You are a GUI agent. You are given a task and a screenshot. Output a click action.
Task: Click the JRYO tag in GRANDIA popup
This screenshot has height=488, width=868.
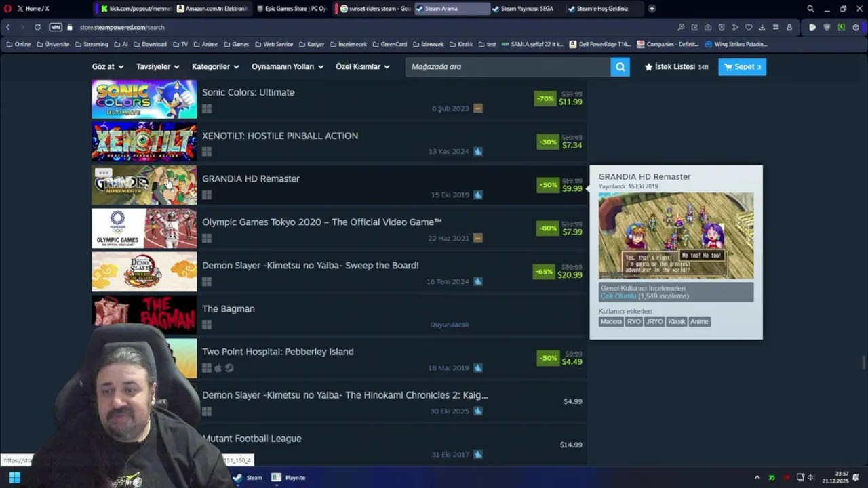pos(654,321)
